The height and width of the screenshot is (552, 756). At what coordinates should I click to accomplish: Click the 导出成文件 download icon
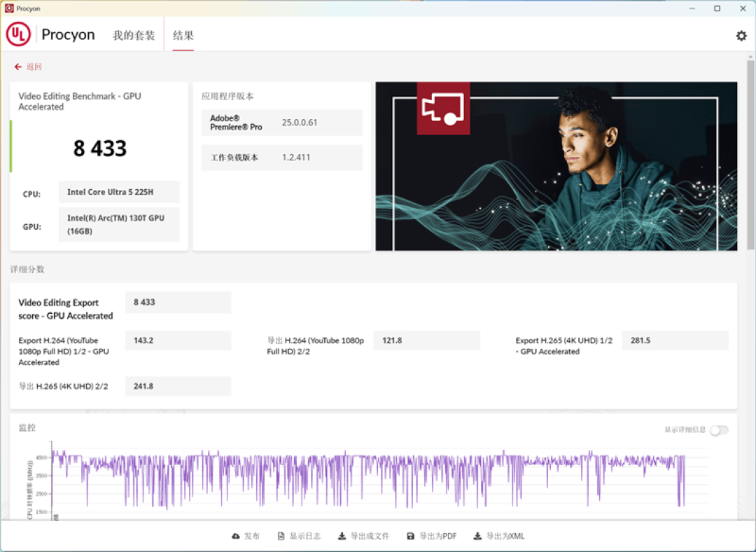point(342,536)
